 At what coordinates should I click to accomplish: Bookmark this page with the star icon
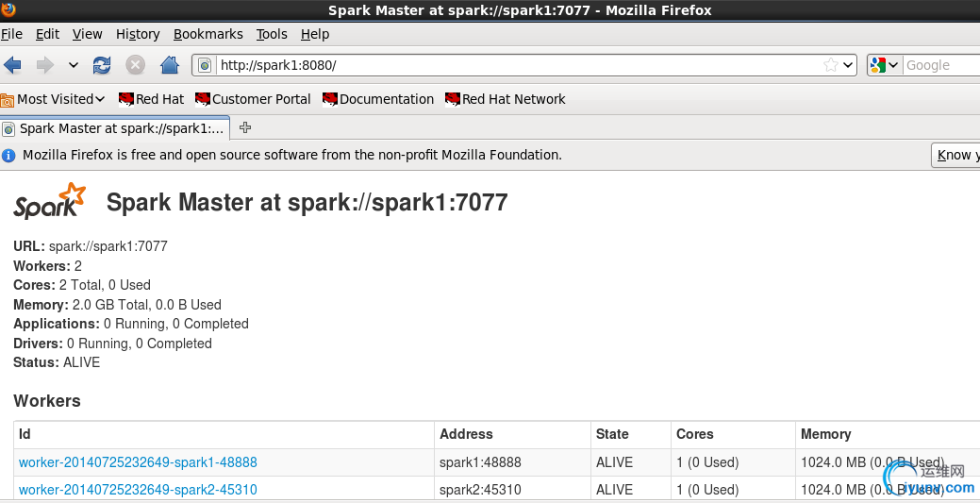point(831,64)
